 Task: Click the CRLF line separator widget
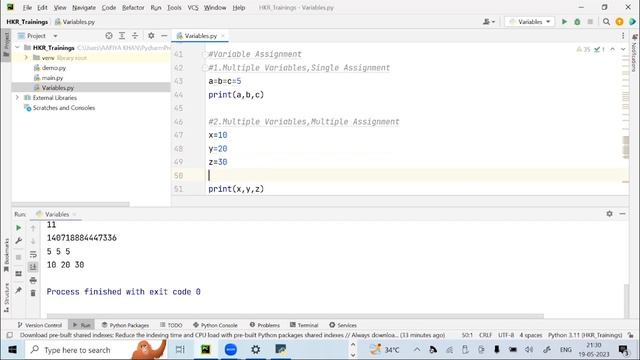[485, 335]
